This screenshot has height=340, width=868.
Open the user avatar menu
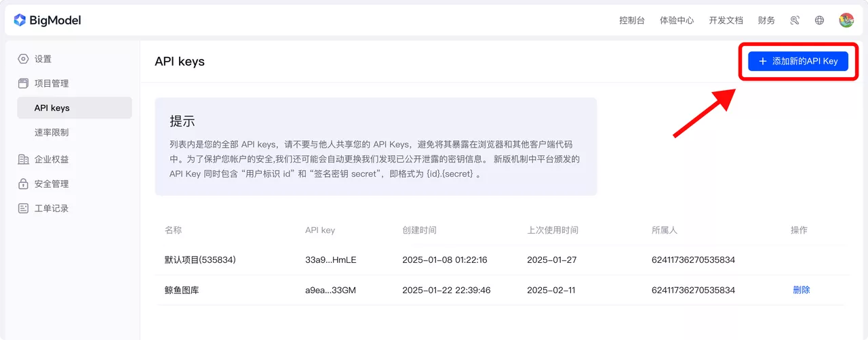click(846, 20)
